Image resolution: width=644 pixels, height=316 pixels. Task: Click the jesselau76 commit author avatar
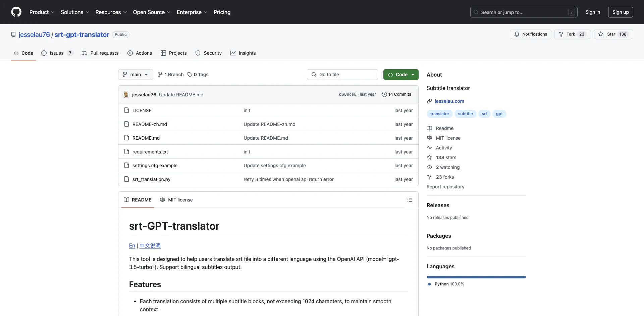pos(126,95)
